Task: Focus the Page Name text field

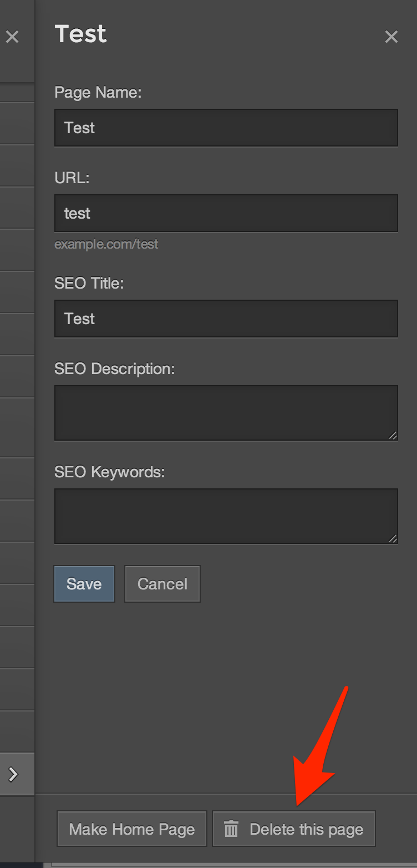Action: point(226,128)
